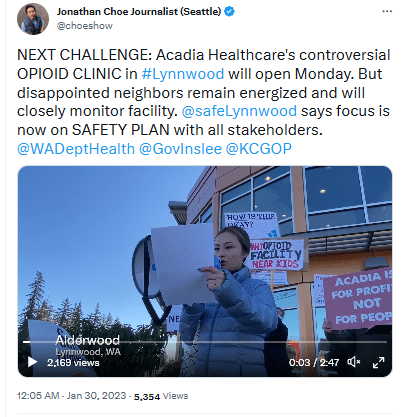Open the @GovInslee mention
Image resolution: width=402 pixels, height=417 pixels.
pos(180,149)
